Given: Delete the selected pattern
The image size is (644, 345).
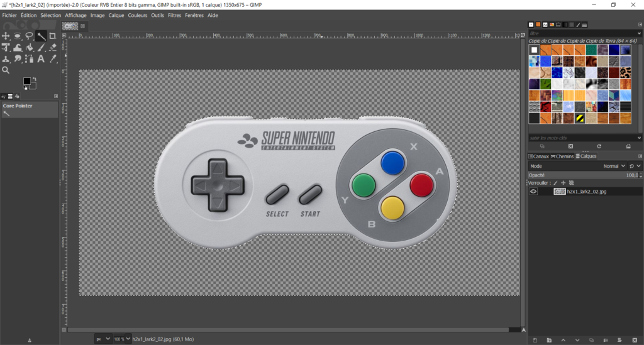Looking at the screenshot, I should 570,146.
